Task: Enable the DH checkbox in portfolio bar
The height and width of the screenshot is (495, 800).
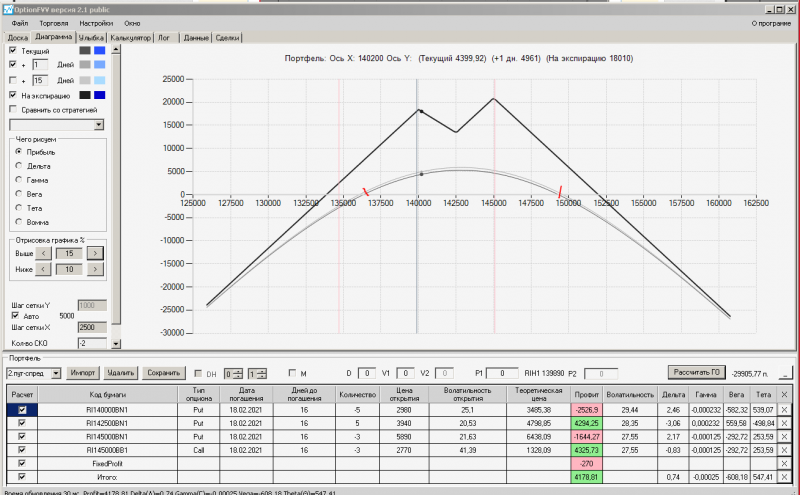Action: pos(198,374)
